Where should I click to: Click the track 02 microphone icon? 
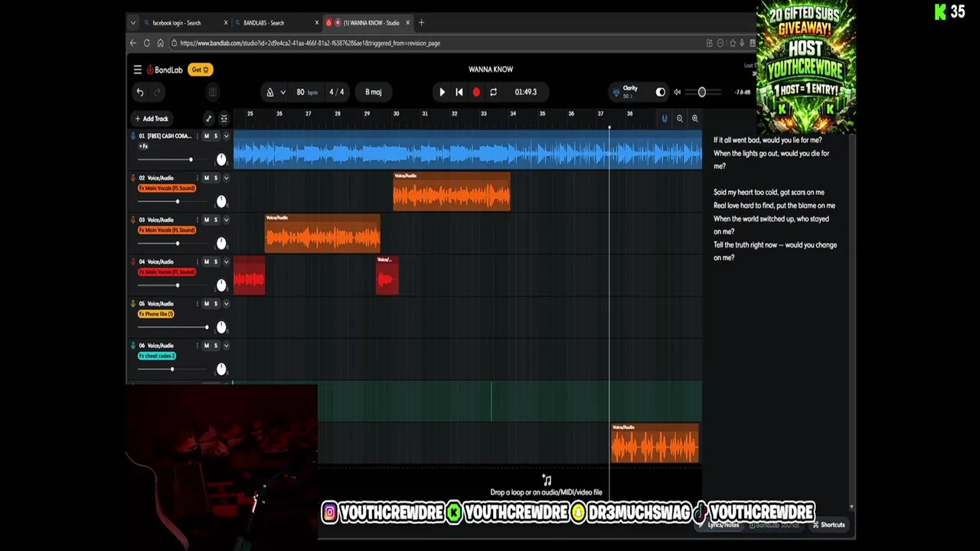133,178
